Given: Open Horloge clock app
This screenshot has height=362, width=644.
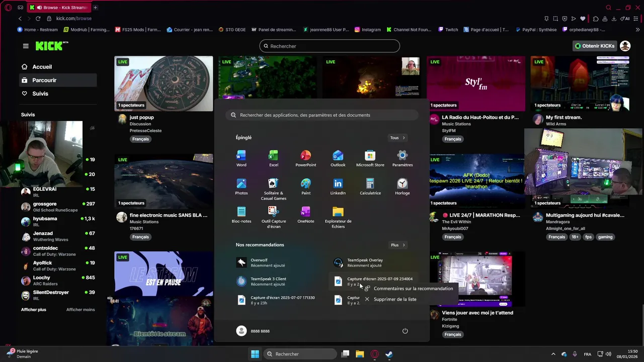Looking at the screenshot, I should click(402, 187).
